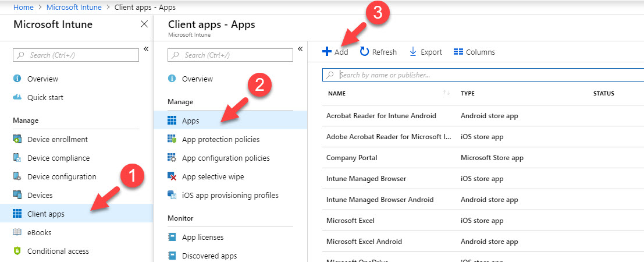This screenshot has width=644, height=262.
Task: Click Search box in Microsoft Intune blade
Action: point(76,55)
